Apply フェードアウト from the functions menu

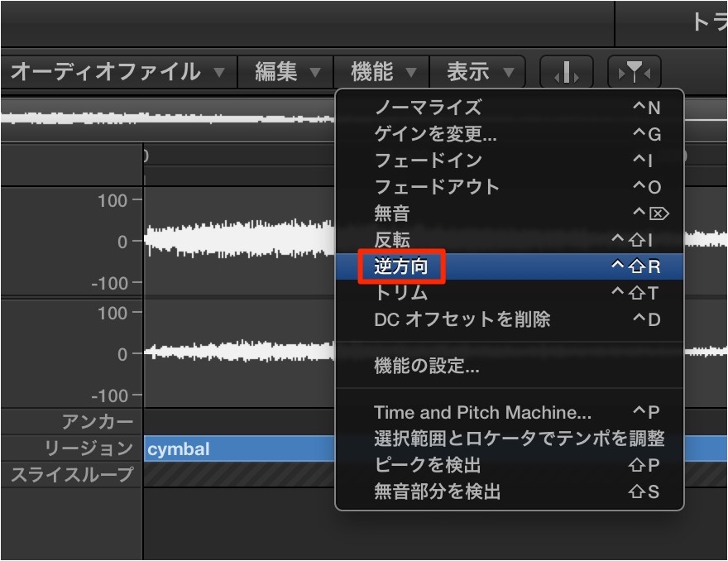point(510,187)
